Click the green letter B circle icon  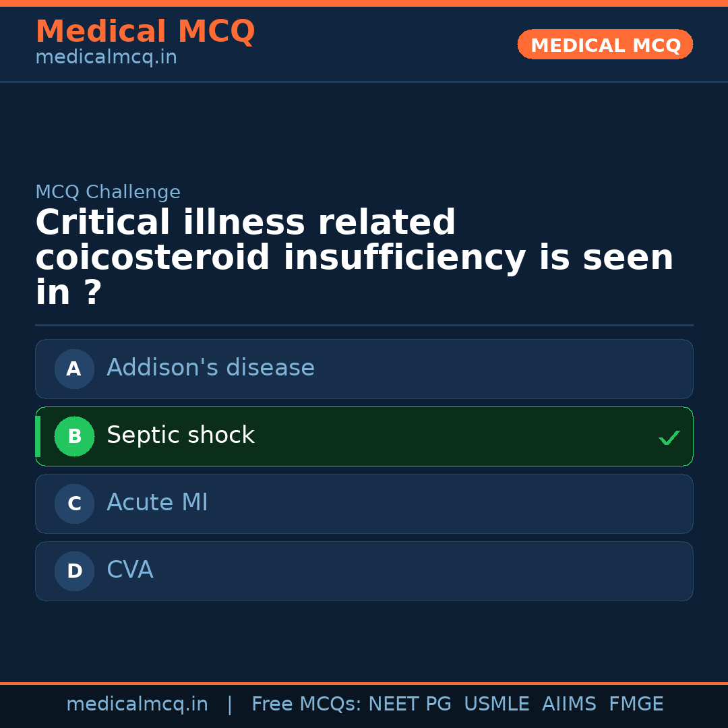point(74,436)
